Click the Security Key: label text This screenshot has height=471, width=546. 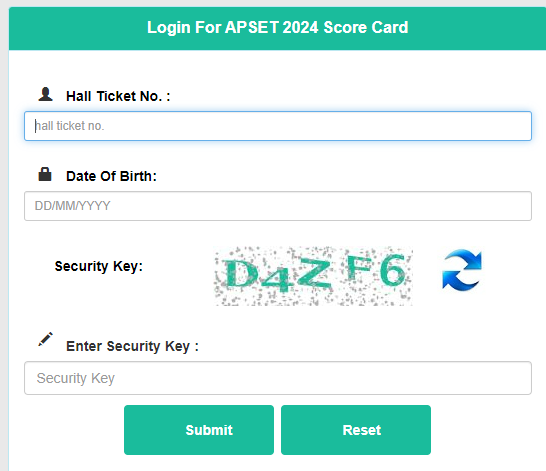pyautogui.click(x=99, y=266)
